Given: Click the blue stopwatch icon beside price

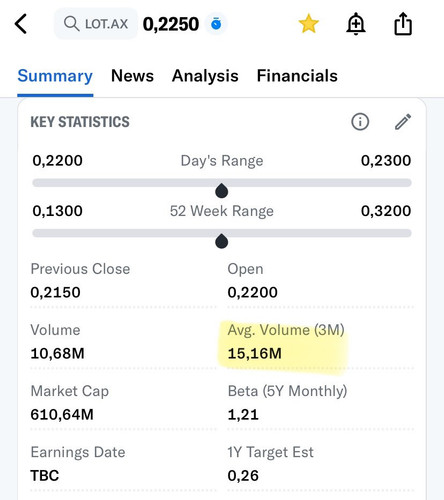Looking at the screenshot, I should tap(216, 24).
